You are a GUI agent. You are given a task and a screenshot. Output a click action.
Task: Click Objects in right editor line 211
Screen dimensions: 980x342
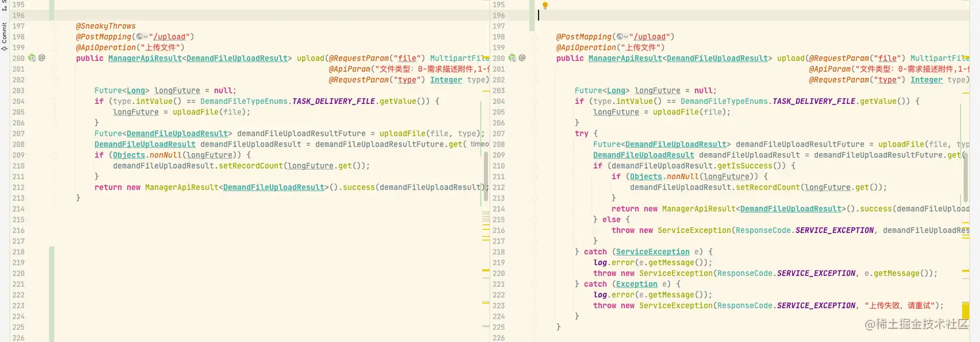pos(646,177)
